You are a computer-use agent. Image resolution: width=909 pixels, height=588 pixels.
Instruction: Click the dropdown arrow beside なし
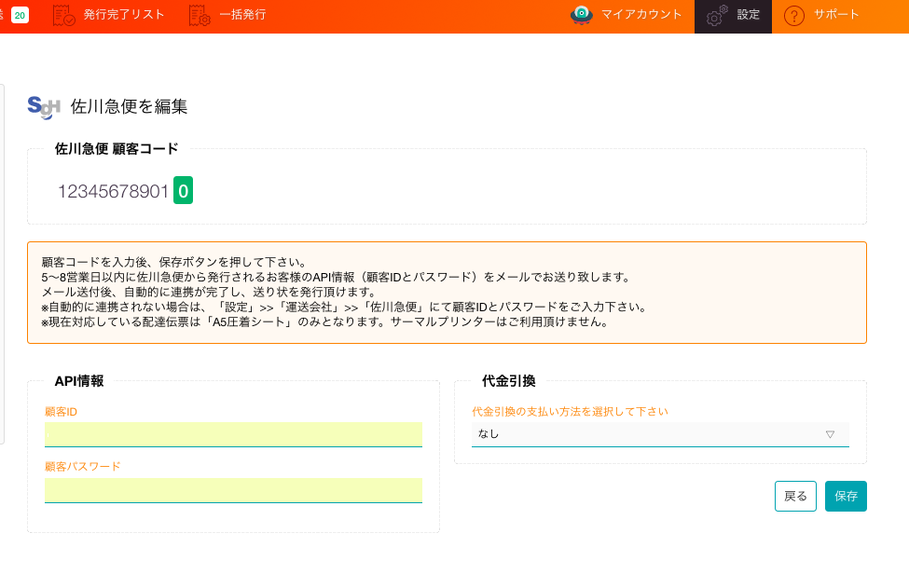pyautogui.click(x=830, y=434)
